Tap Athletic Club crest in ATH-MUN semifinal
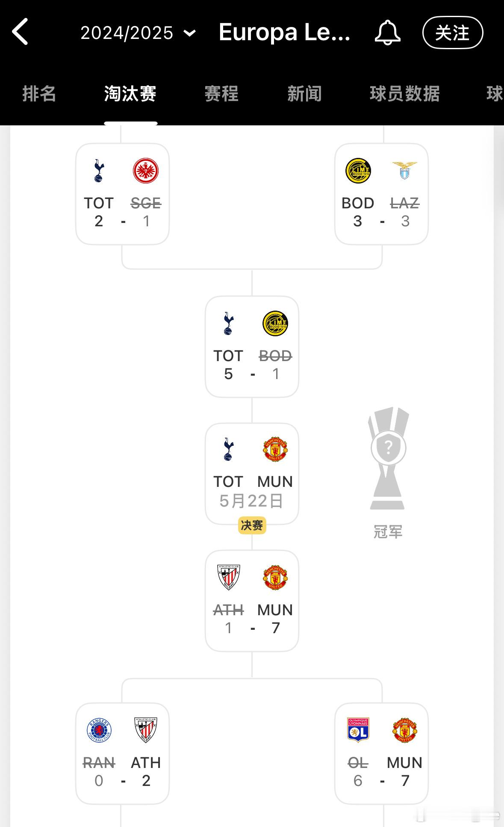Image resolution: width=504 pixels, height=827 pixels. (x=229, y=578)
